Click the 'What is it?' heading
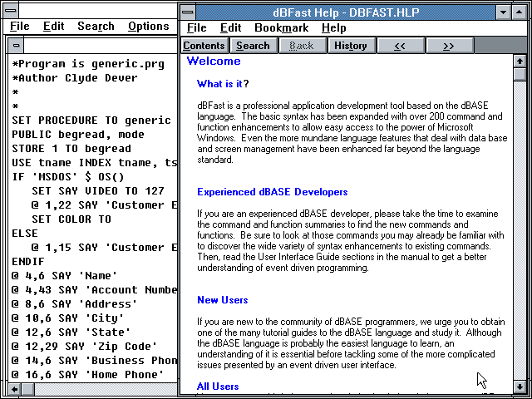 [223, 84]
